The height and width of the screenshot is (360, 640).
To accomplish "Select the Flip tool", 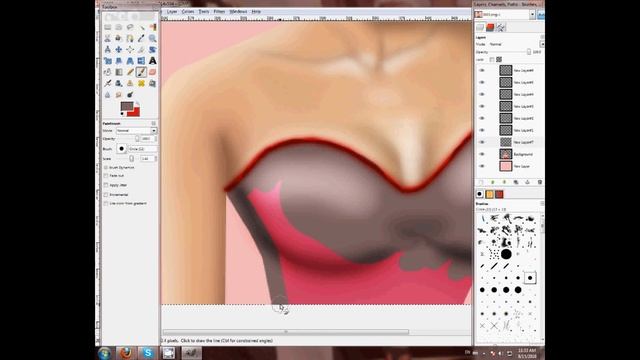I will coord(141,61).
